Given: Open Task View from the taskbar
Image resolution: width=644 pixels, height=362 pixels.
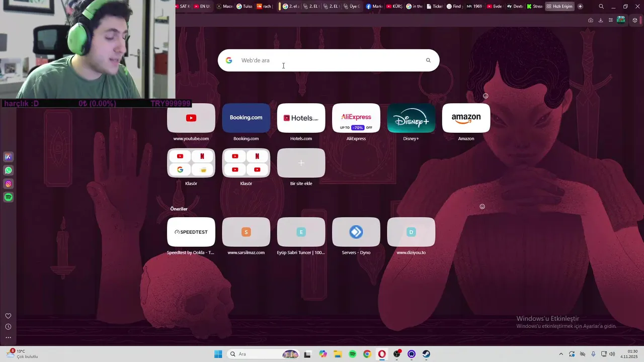Looking at the screenshot, I should 307,354.
